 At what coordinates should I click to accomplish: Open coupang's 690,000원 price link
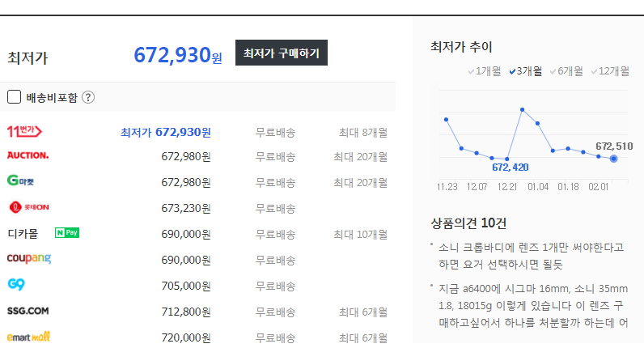[186, 260]
